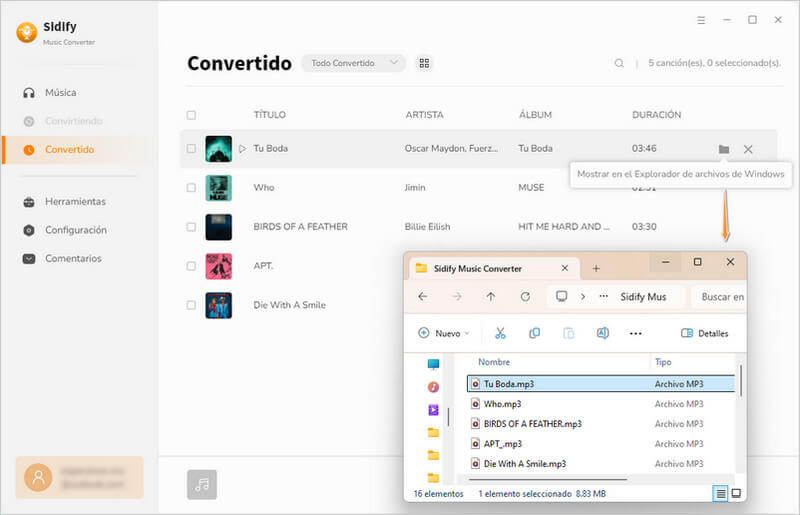Click the clock icon beside Convertido

pos(29,150)
